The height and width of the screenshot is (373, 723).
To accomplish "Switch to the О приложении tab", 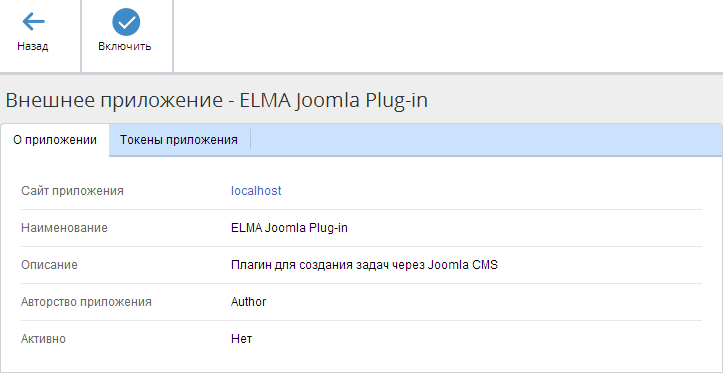I will click(x=55, y=140).
